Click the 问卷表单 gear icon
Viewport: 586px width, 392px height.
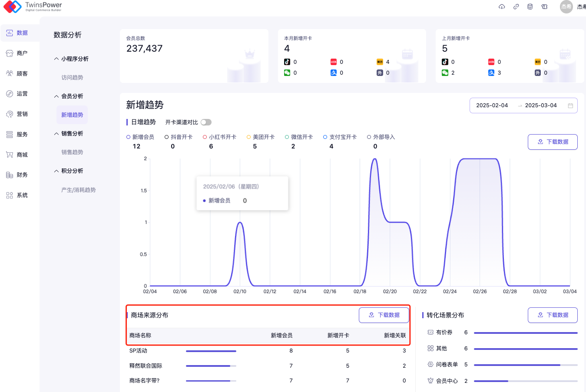(x=430, y=365)
